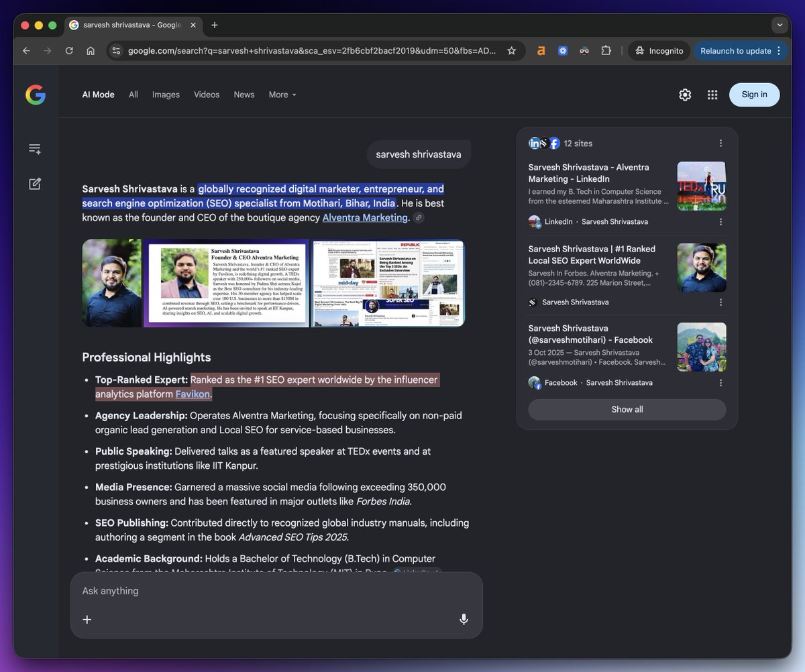Switch to the All results tab

[133, 95]
